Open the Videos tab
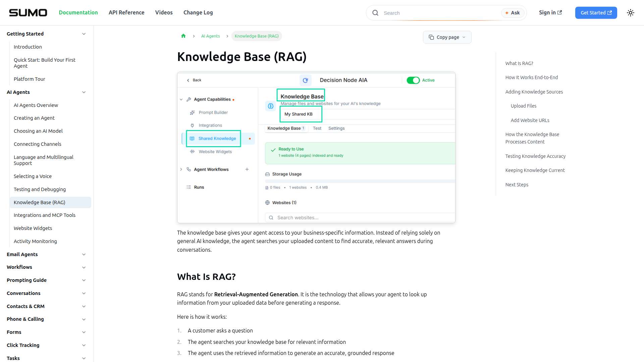Image resolution: width=644 pixels, height=362 pixels. (164, 12)
